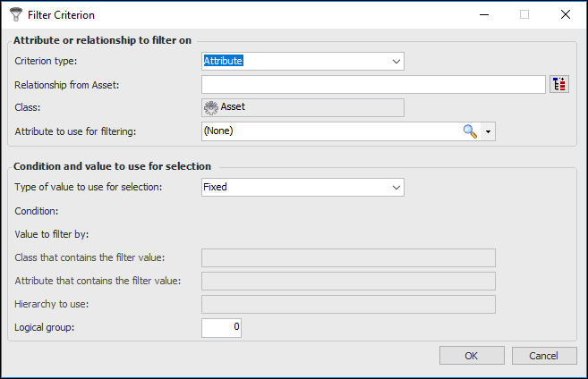Image resolution: width=588 pixels, height=379 pixels.
Task: Expand the Criterion type dropdown
Action: click(x=396, y=62)
